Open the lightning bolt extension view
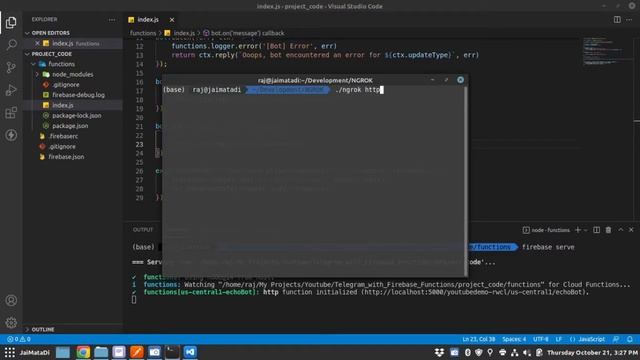This screenshot has width=640, height=360. point(11,135)
